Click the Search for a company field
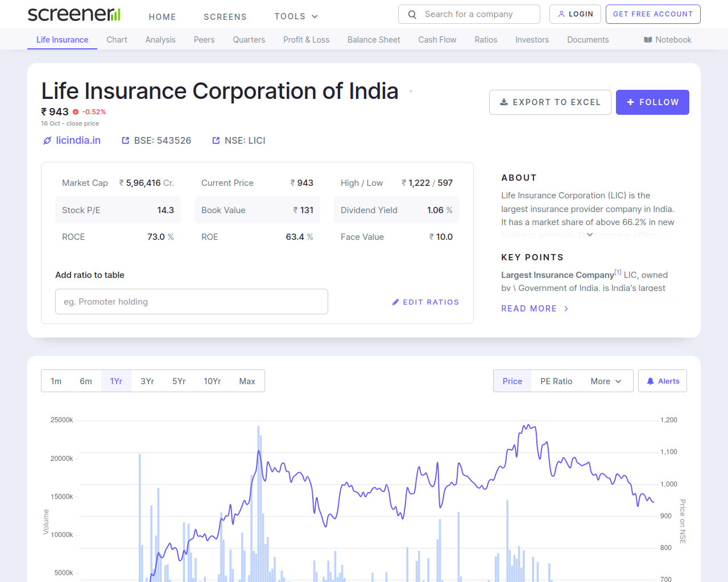The image size is (728, 582). pos(469,14)
